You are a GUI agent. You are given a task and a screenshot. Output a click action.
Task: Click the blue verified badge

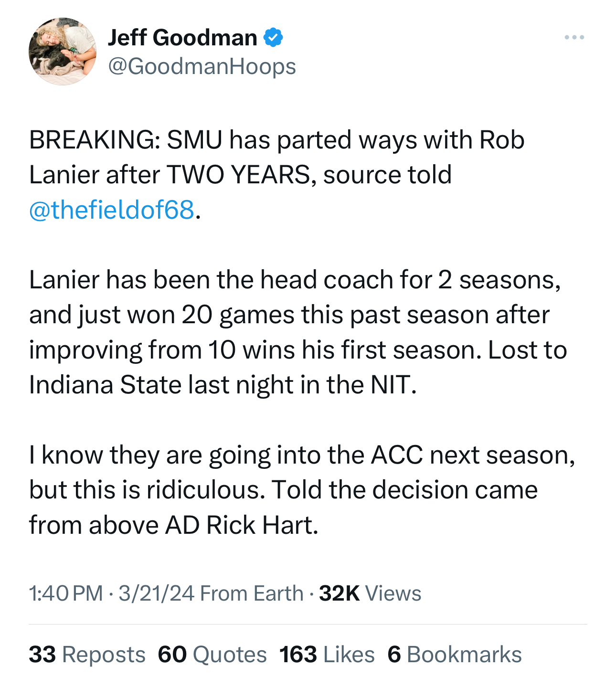tap(273, 38)
